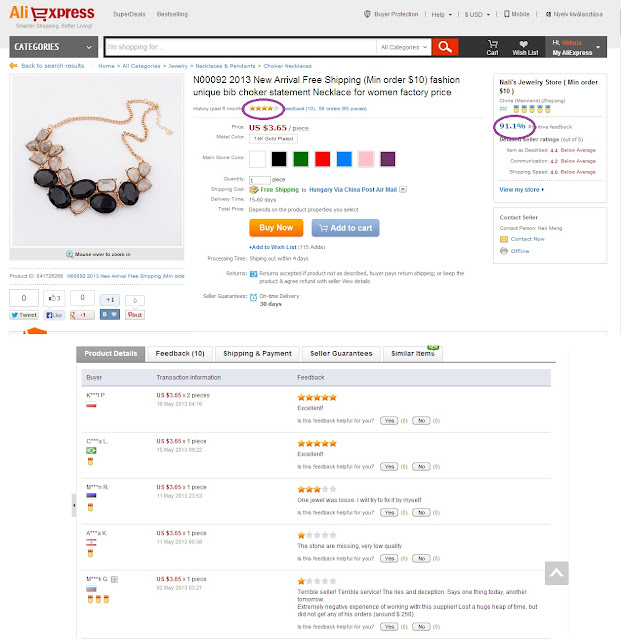This screenshot has width=621, height=640.
Task: Click the 'I'm shopping for' search input field
Action: coord(240,47)
